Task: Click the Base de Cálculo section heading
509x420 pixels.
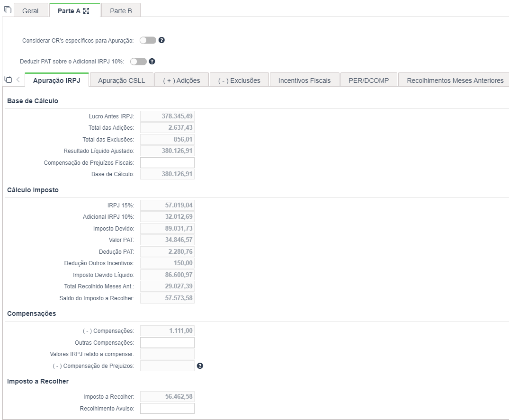Action: [x=33, y=101]
